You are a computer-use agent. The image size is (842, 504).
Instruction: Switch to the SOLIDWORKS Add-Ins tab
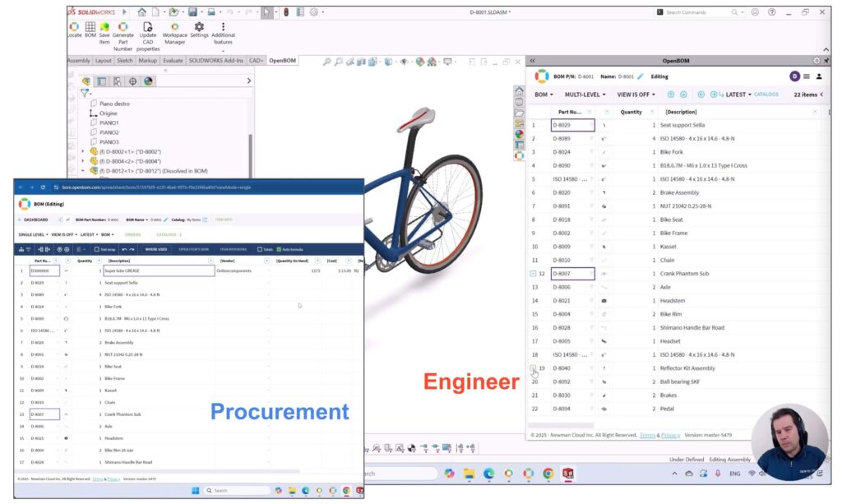point(216,61)
